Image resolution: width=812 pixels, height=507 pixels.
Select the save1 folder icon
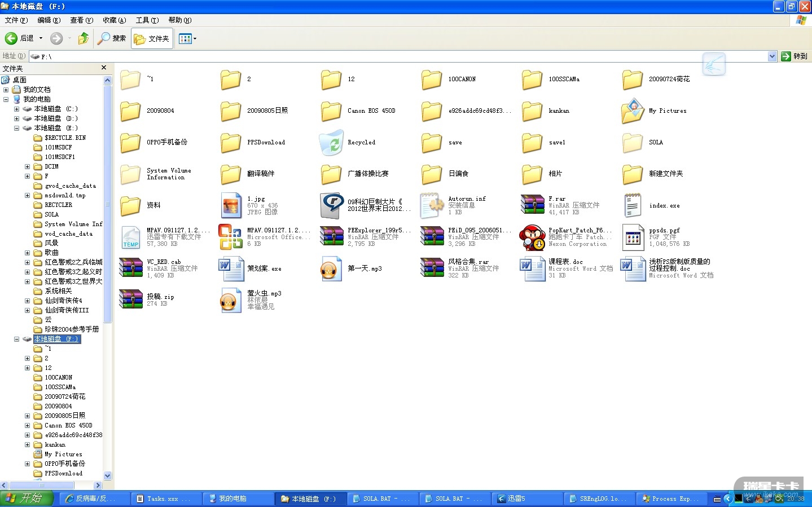tap(532, 143)
